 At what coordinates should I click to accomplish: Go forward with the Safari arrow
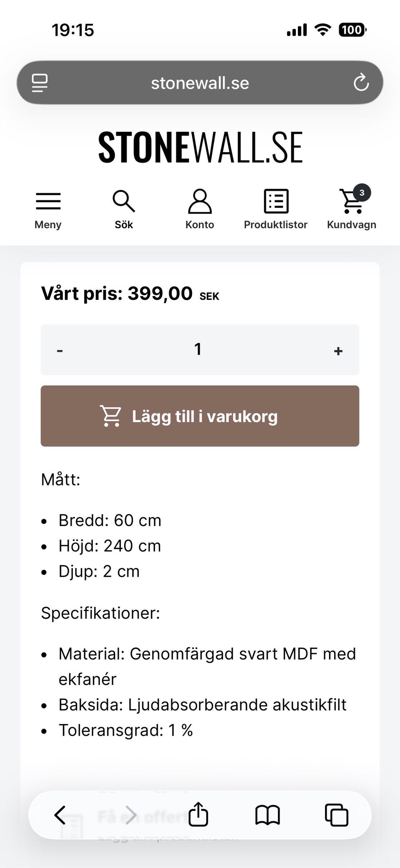131,815
